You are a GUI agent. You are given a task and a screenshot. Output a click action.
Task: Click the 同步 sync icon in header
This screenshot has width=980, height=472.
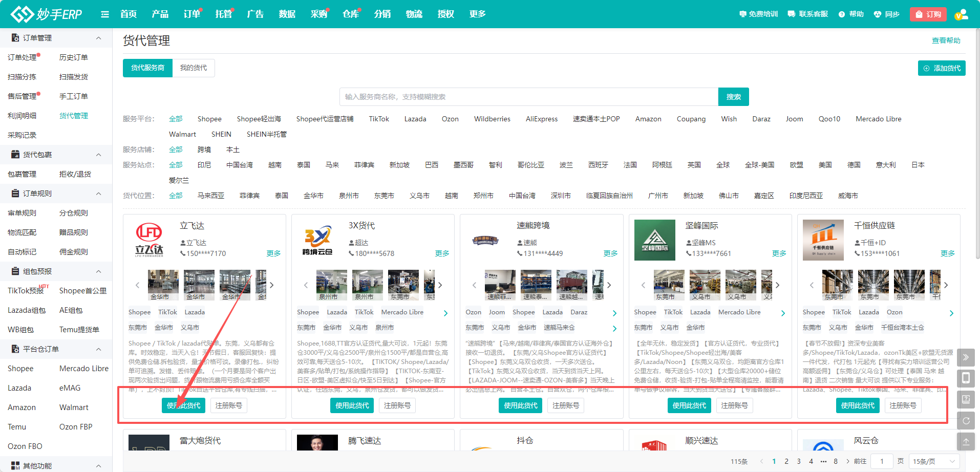(886, 14)
